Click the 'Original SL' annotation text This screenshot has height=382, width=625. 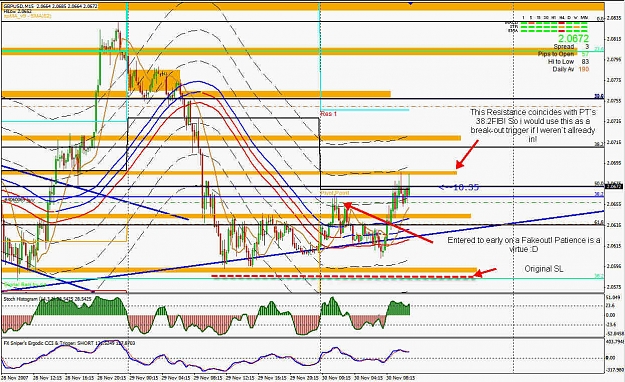(544, 269)
